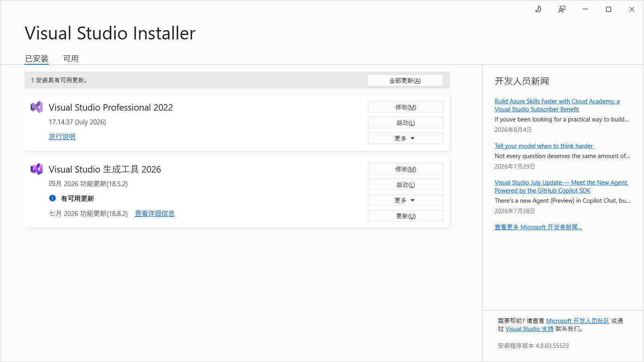Click the 1 安装具有可用更新 message

click(x=60, y=80)
